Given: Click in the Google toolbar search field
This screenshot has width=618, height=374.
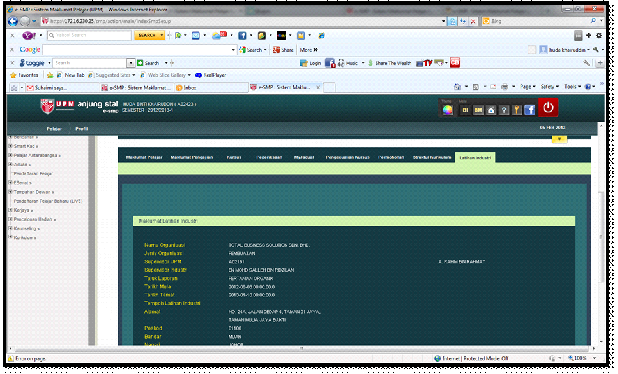Looking at the screenshot, I should [137, 50].
